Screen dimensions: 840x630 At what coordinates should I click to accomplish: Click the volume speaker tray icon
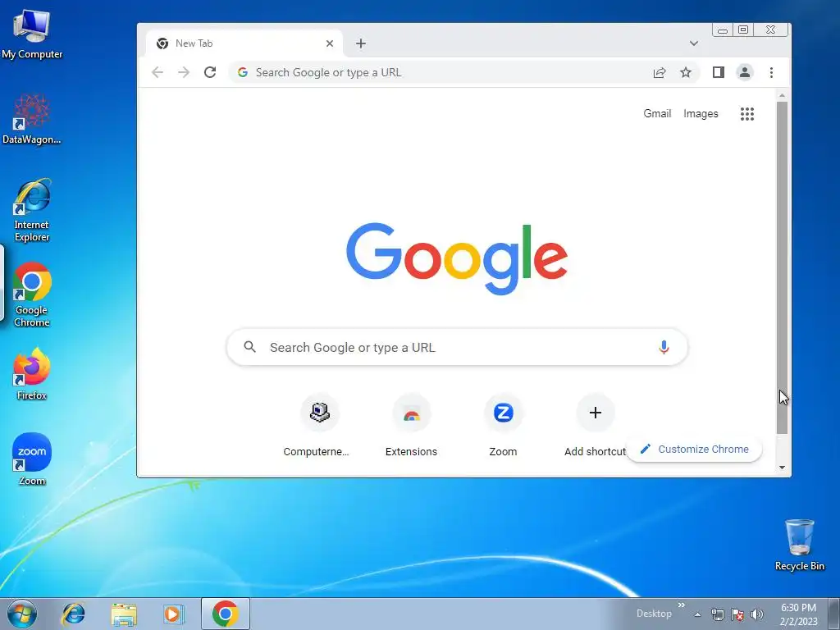(x=757, y=614)
